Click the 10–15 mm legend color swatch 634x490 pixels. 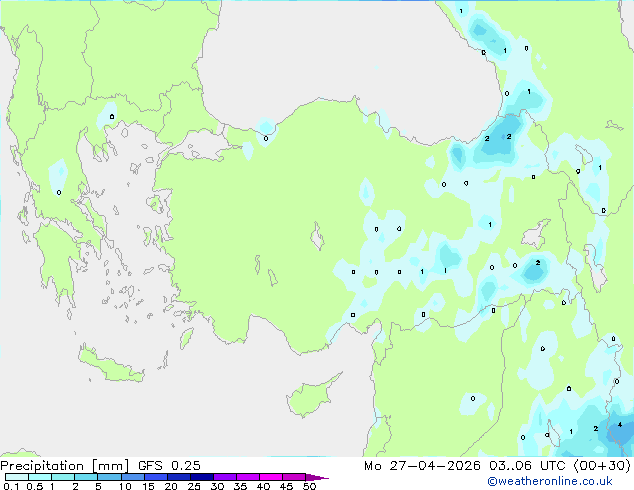coord(132,477)
